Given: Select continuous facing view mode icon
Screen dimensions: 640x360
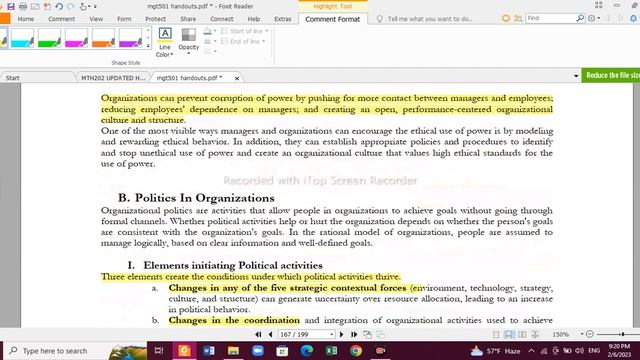Looking at the screenshot, I should [x=535, y=334].
